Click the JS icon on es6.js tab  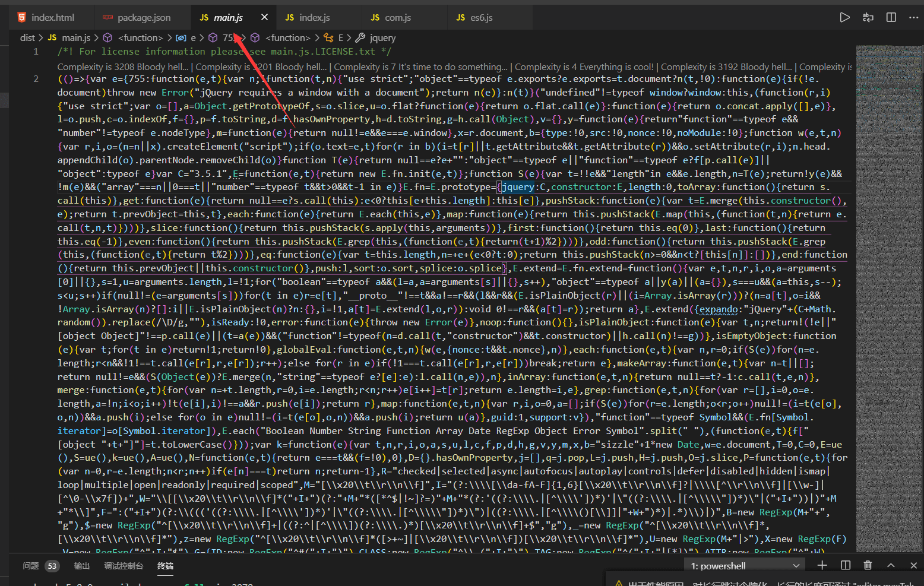click(461, 17)
